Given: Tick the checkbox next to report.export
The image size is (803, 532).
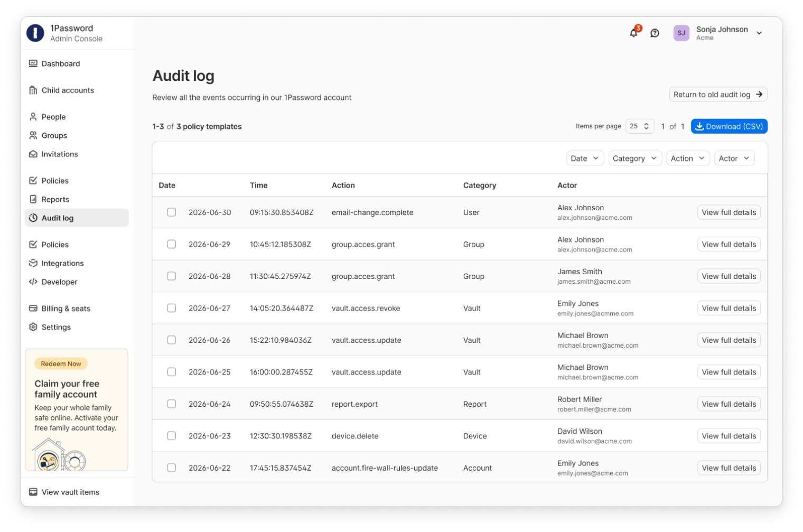Looking at the screenshot, I should pos(171,404).
